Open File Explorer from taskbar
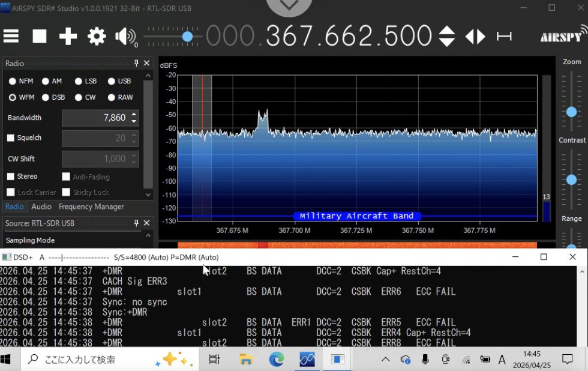Viewport: 588px width, 371px height. 245,360
